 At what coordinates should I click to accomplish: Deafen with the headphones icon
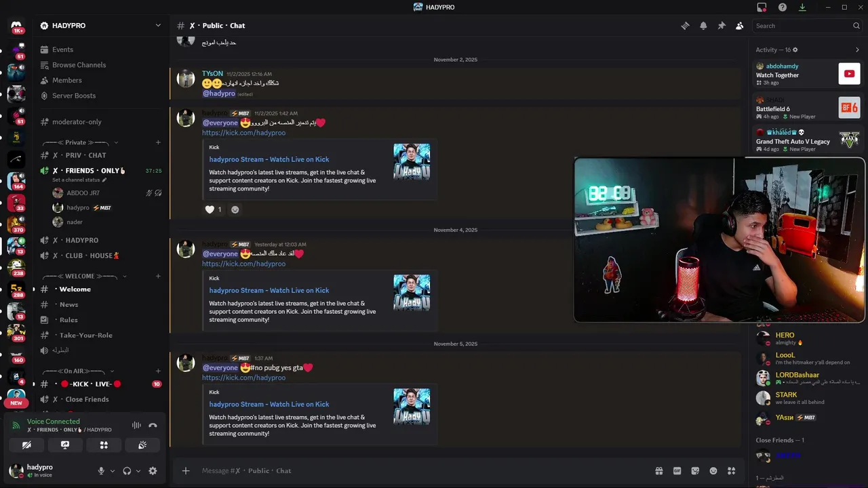tap(127, 470)
